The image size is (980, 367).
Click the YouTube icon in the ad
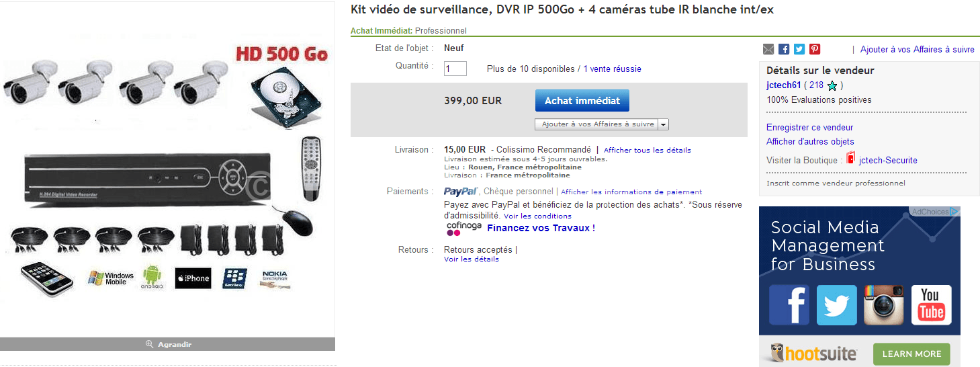(931, 305)
